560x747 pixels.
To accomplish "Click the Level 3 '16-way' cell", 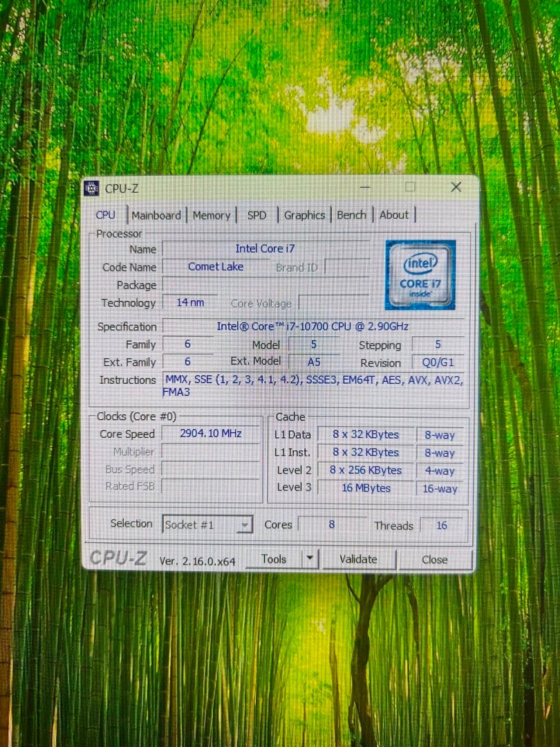I will pyautogui.click(x=440, y=488).
